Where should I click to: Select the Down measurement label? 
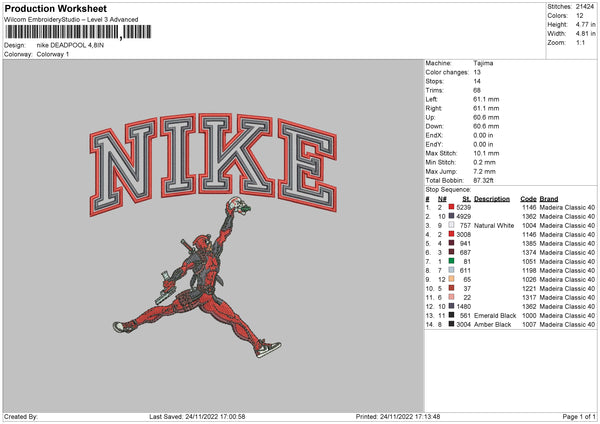click(x=434, y=126)
